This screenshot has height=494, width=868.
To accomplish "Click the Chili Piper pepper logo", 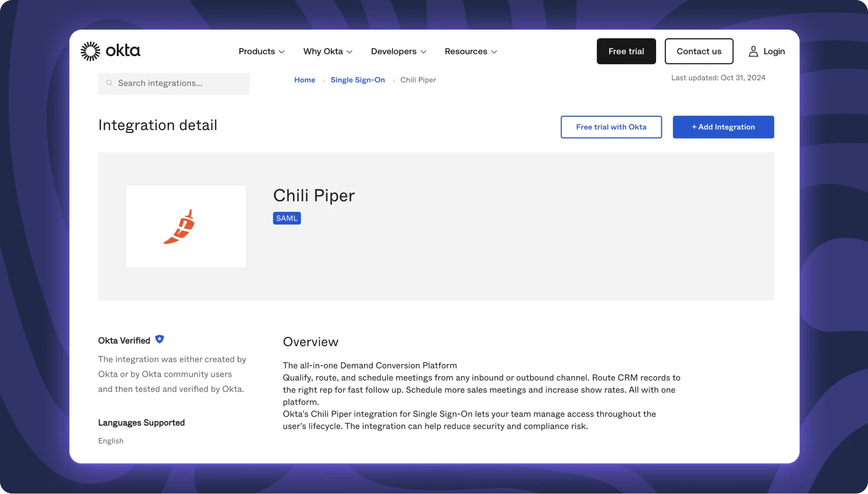I will (x=180, y=227).
